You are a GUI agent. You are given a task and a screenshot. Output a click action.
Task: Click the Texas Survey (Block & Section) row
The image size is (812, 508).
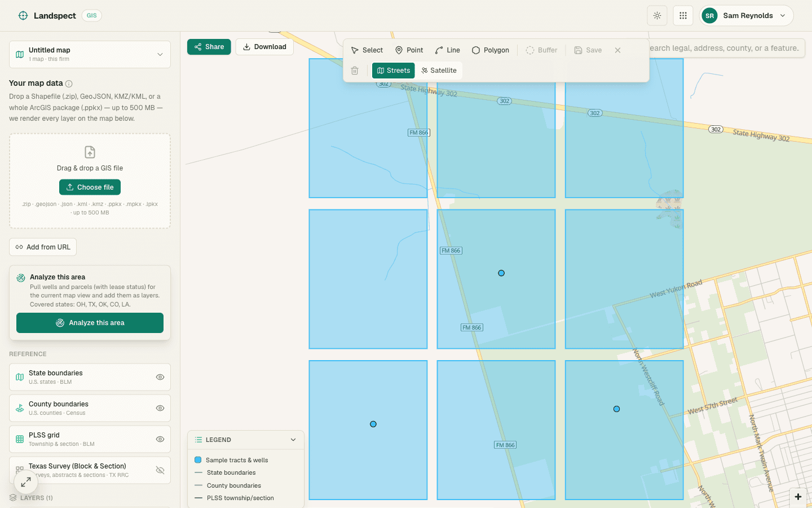pos(90,470)
